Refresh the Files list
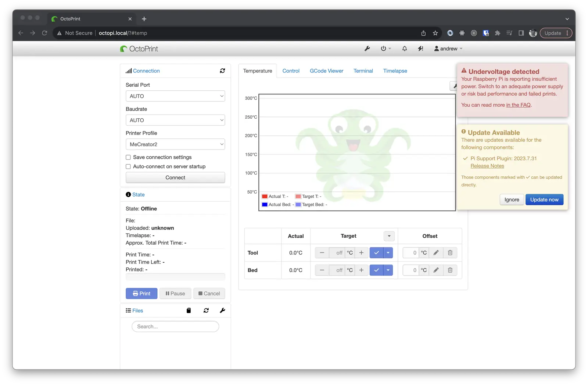The image size is (588, 385). pyautogui.click(x=206, y=310)
